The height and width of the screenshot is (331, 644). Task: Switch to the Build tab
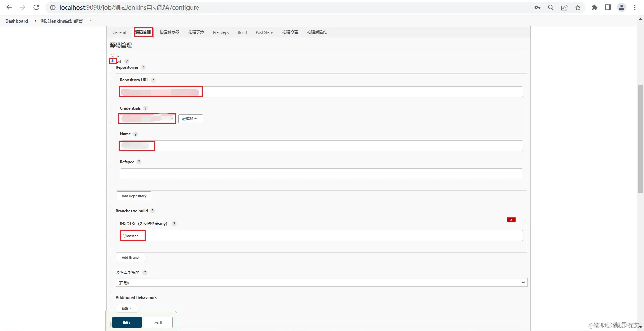(242, 32)
